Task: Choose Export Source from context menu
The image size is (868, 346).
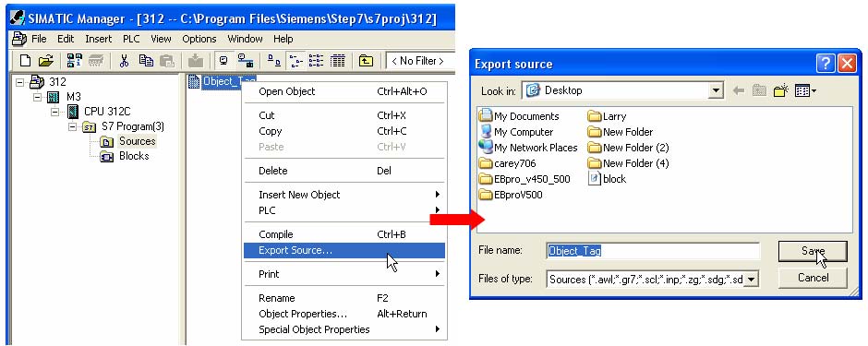Action: (x=344, y=250)
